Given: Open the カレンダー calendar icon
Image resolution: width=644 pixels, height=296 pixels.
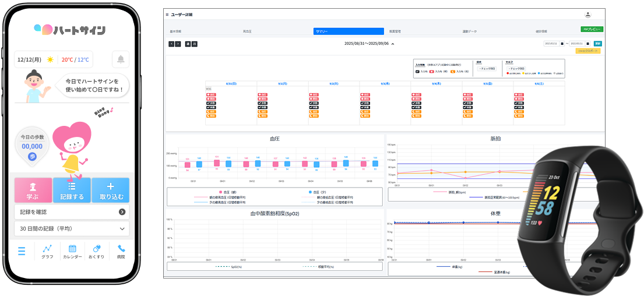Looking at the screenshot, I should coord(72,252).
